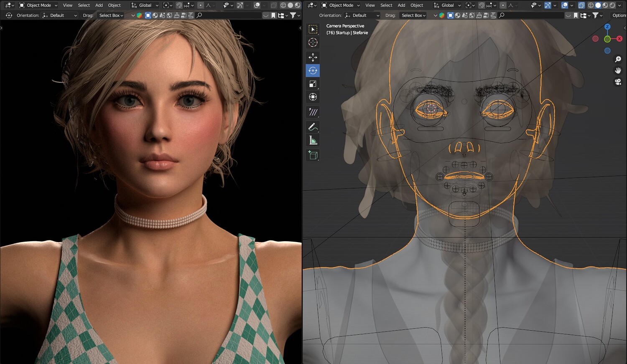Open Global transform orientation dropdown, right viewport
Viewport: 627px width, 364px height.
click(x=447, y=5)
